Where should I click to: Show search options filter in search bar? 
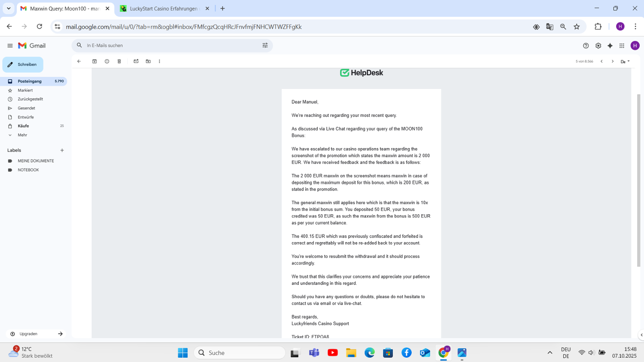point(265,46)
